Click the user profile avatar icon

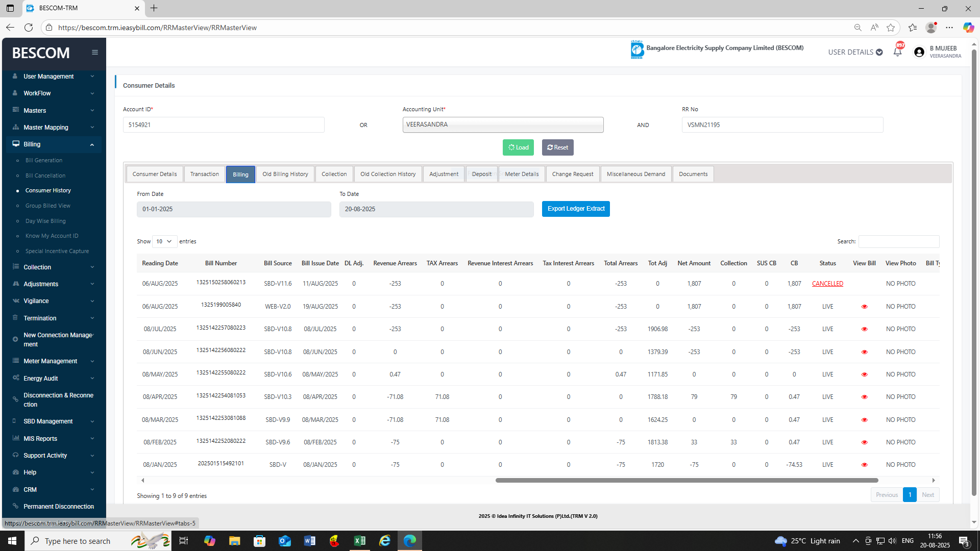click(919, 52)
